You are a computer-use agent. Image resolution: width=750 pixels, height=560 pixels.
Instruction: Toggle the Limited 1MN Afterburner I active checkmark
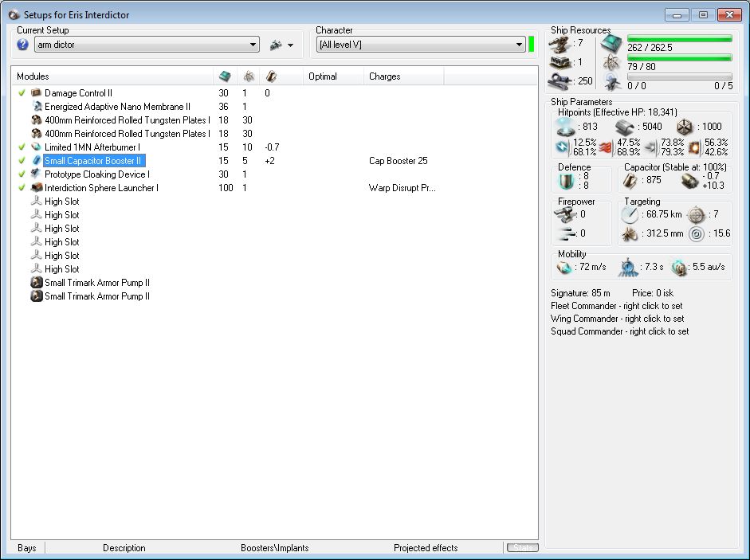[22, 147]
